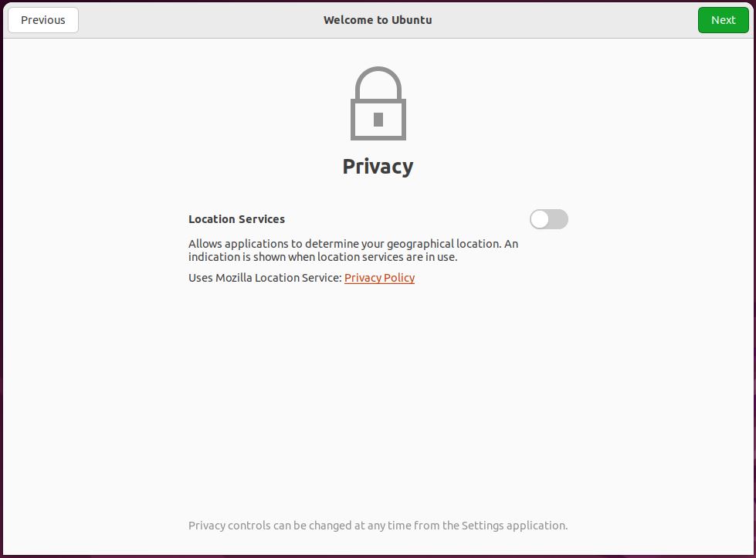Click the keyhole in the padlock icon

(378, 119)
